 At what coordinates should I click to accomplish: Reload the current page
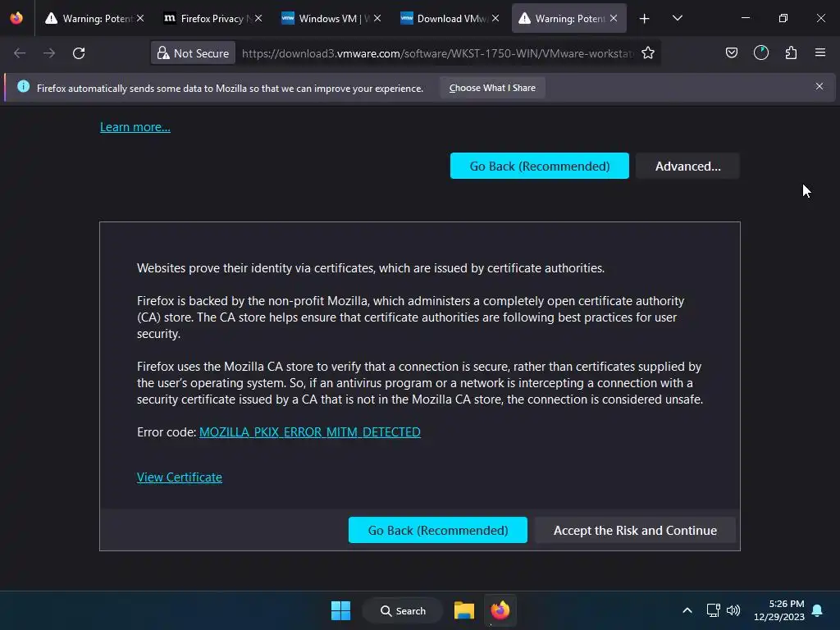pyautogui.click(x=79, y=53)
